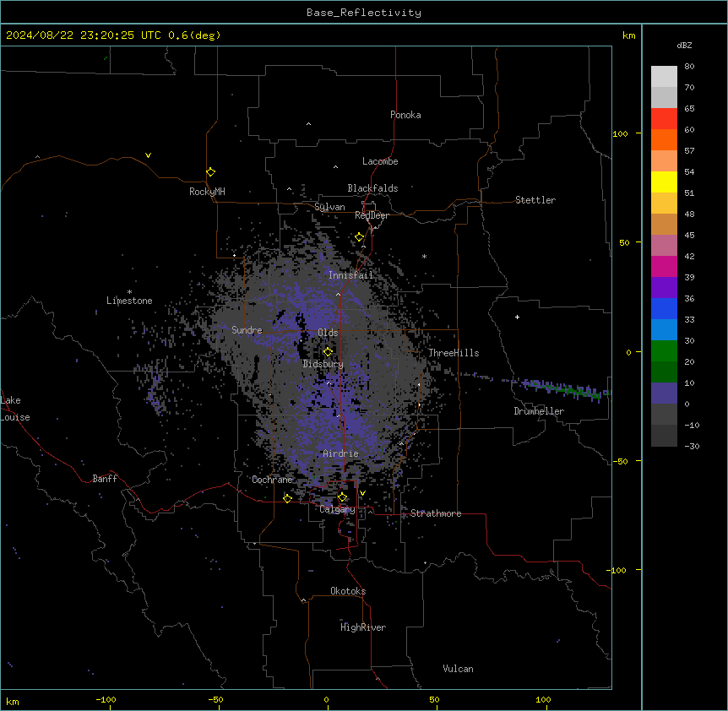728x711 pixels.
Task: Click the Limestone label
Action: pyautogui.click(x=129, y=301)
